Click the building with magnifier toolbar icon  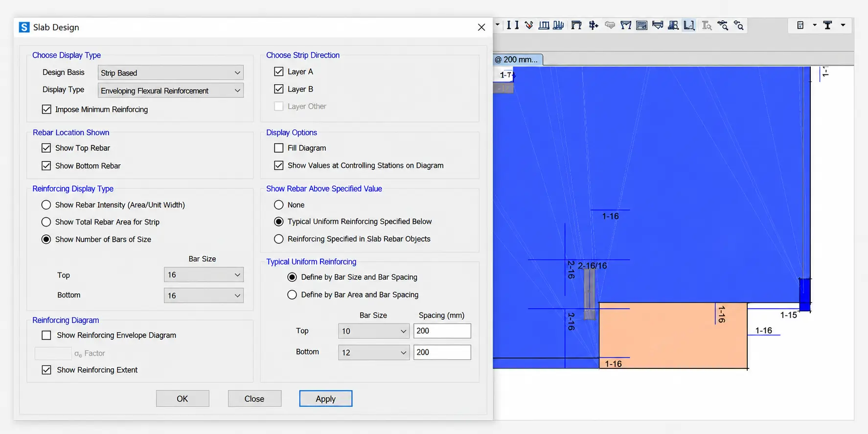[x=673, y=25]
